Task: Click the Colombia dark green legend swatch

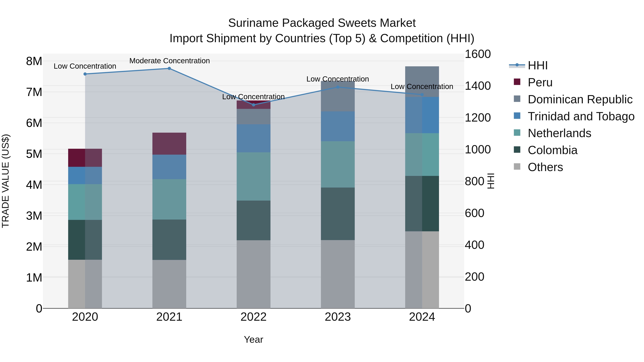Action: pos(517,150)
